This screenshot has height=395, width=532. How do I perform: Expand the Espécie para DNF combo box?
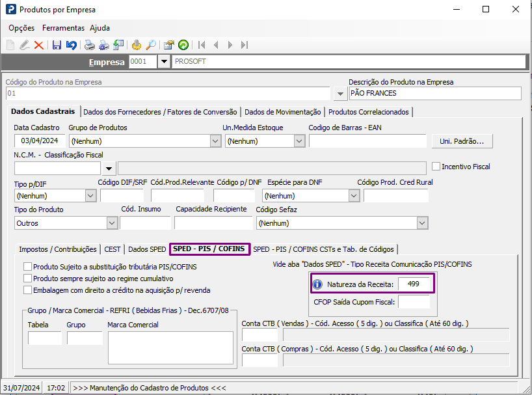(354, 195)
